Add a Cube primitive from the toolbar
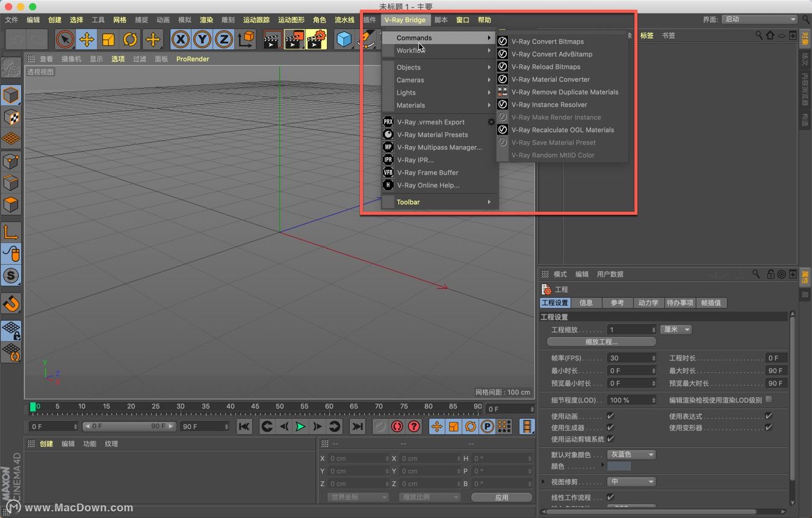Image resolution: width=812 pixels, height=518 pixels. [x=344, y=40]
